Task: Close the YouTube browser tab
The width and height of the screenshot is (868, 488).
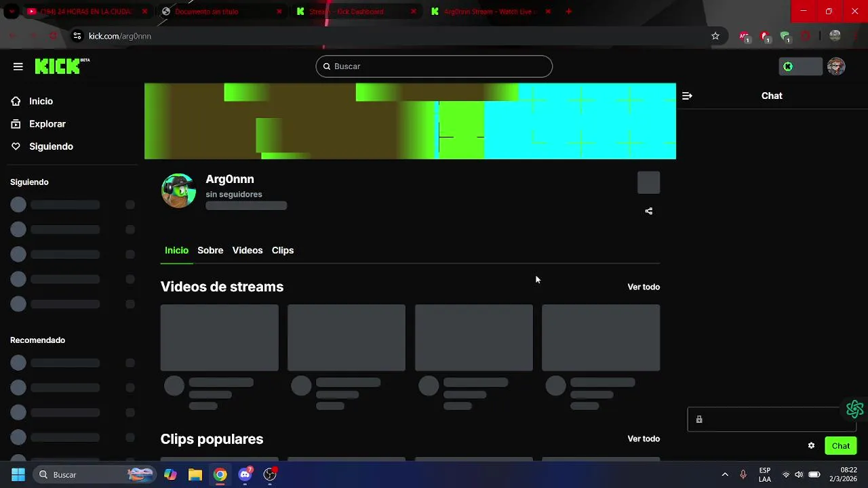Action: coord(144,12)
